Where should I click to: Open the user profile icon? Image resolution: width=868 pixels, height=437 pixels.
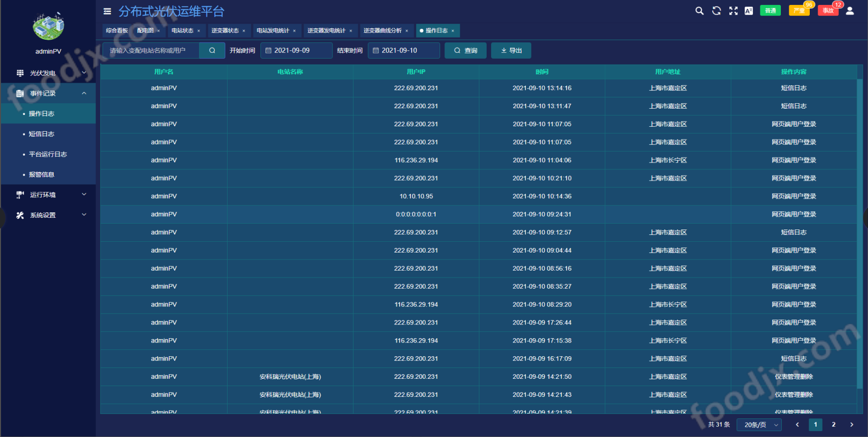click(x=850, y=11)
